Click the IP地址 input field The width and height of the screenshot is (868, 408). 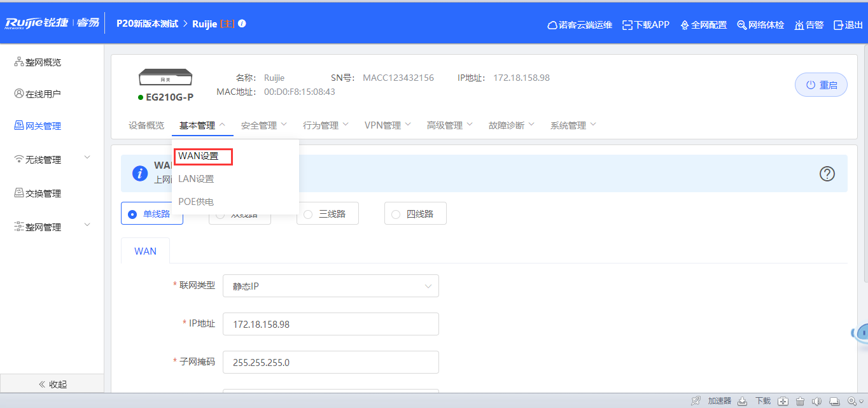[x=331, y=324]
